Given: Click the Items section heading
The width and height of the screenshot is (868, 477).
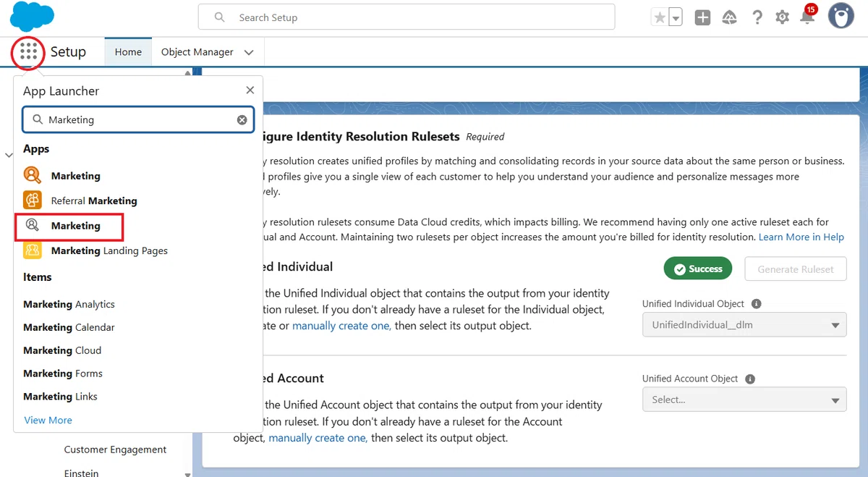Looking at the screenshot, I should [x=38, y=277].
